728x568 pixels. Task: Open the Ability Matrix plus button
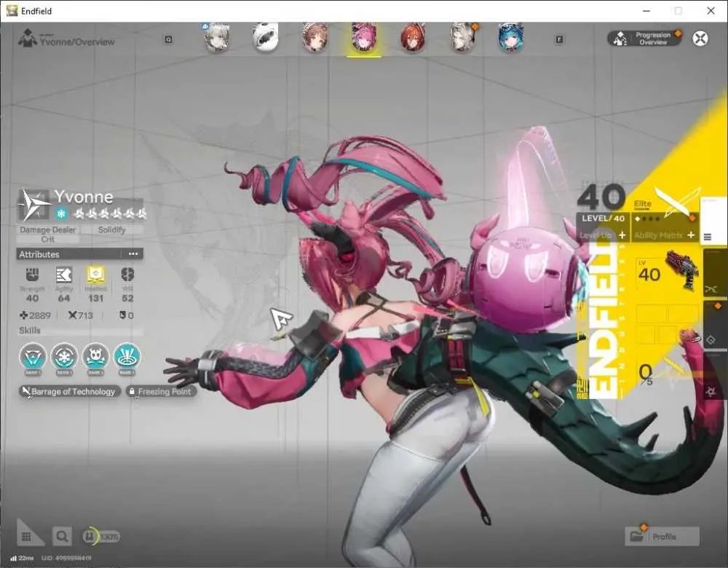pos(691,235)
